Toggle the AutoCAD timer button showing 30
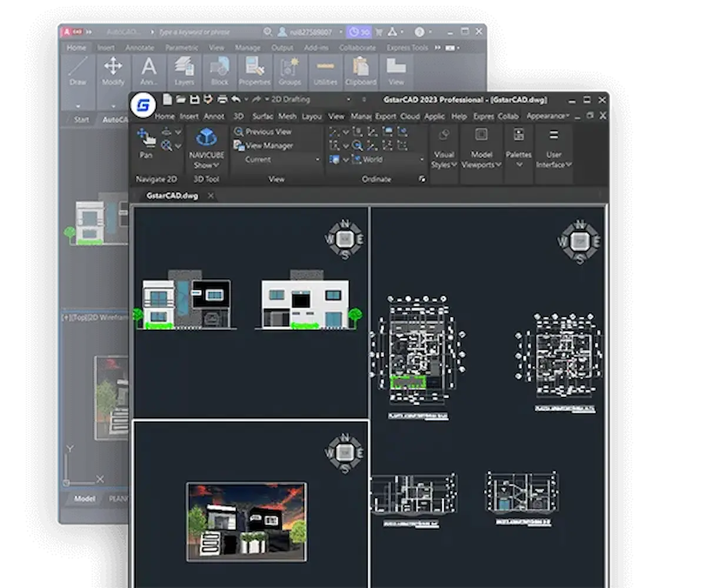 point(359,32)
